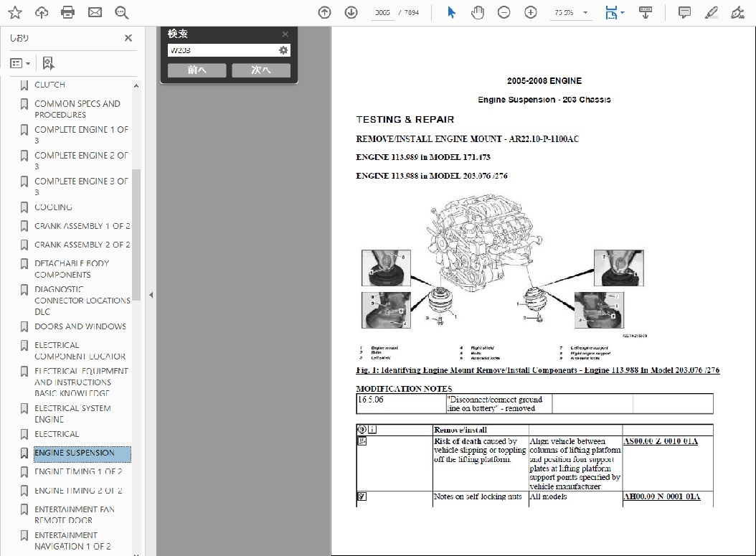Viewport: 756px width, 556px height.
Task: Open ELECTRICAL COMPONENT LOCATOR bookmark
Action: [80, 351]
